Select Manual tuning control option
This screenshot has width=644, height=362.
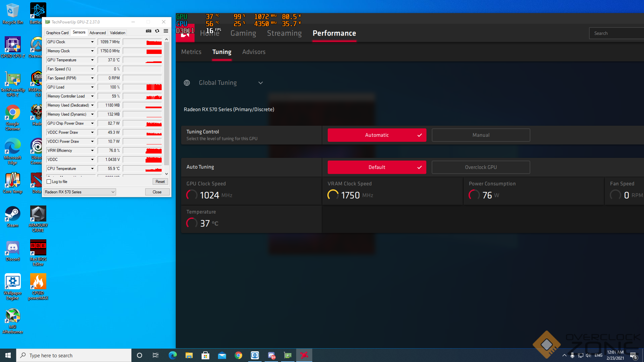(481, 135)
